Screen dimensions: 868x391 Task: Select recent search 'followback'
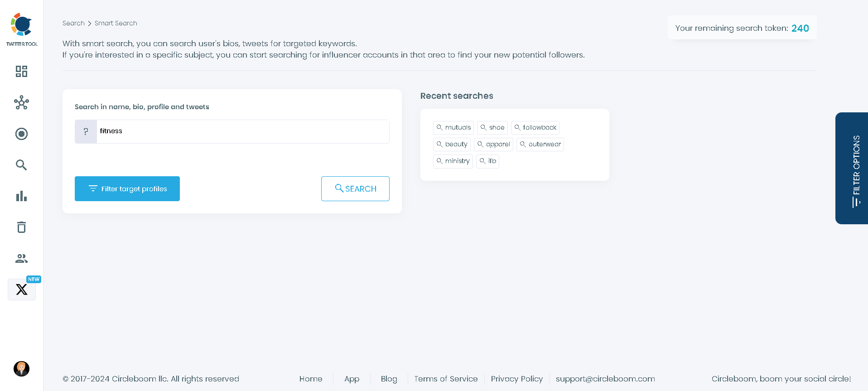click(535, 128)
